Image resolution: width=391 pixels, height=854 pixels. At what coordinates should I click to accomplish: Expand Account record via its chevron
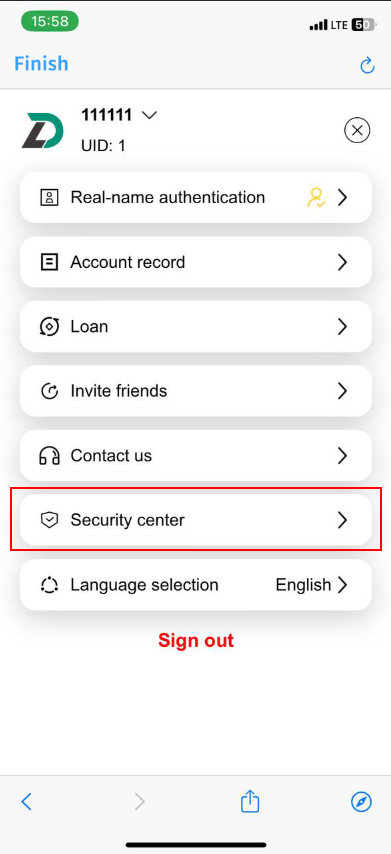pos(342,262)
